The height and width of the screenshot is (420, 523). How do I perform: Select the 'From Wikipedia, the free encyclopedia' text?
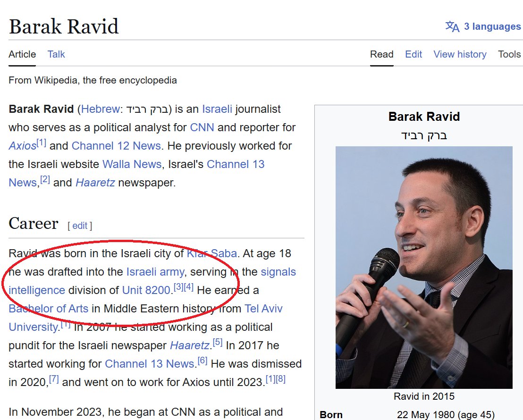pos(93,80)
